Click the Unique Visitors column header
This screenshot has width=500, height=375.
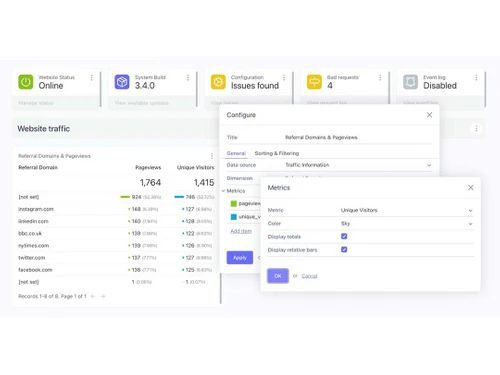point(196,167)
